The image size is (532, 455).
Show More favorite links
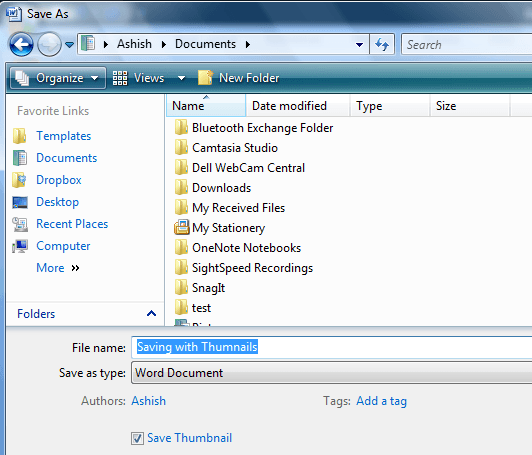58,268
